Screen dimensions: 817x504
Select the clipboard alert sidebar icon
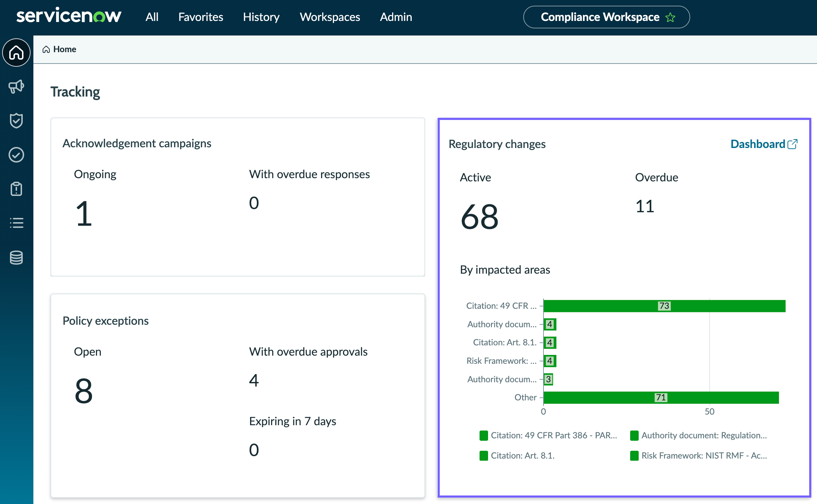[16, 189]
